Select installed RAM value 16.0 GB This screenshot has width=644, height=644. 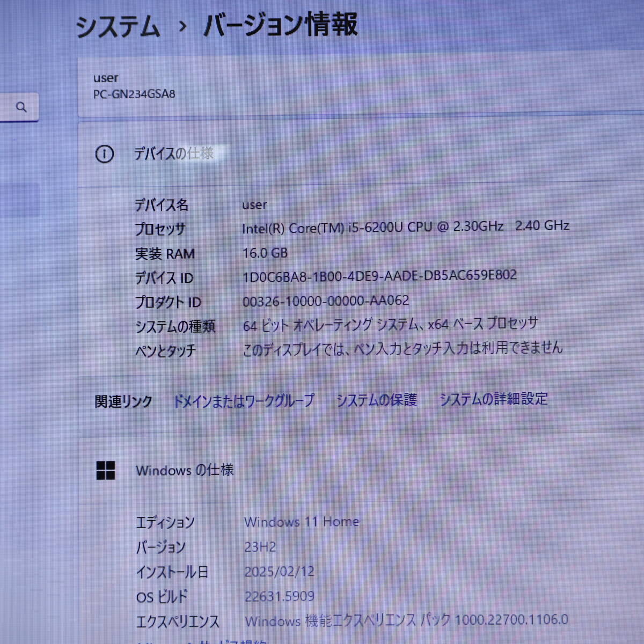pyautogui.click(x=265, y=253)
